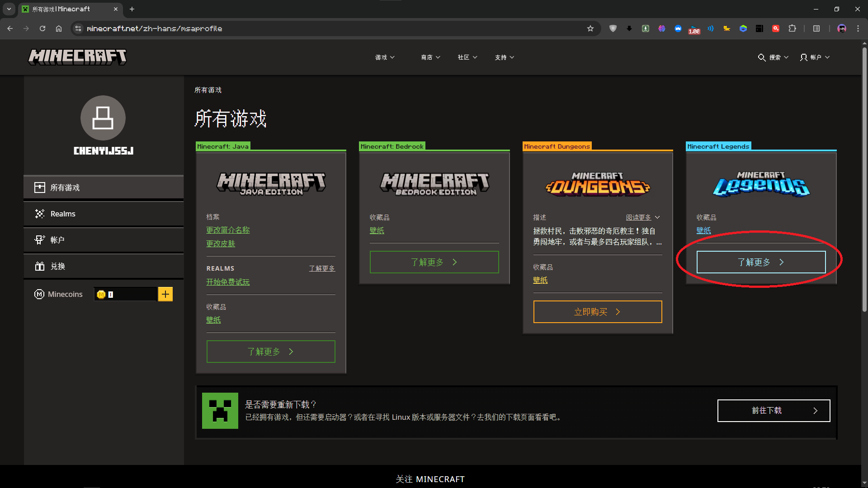This screenshot has height=488, width=868.
Task: Click the browser home icon
Action: click(x=59, y=28)
